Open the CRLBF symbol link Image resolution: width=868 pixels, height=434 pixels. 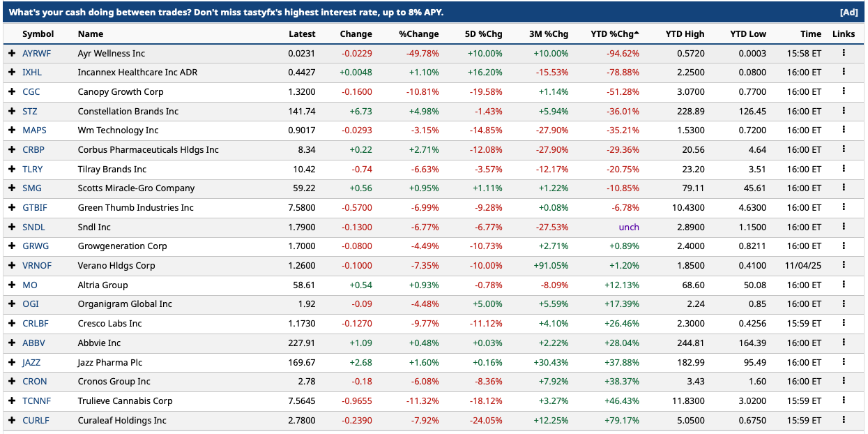(36, 323)
